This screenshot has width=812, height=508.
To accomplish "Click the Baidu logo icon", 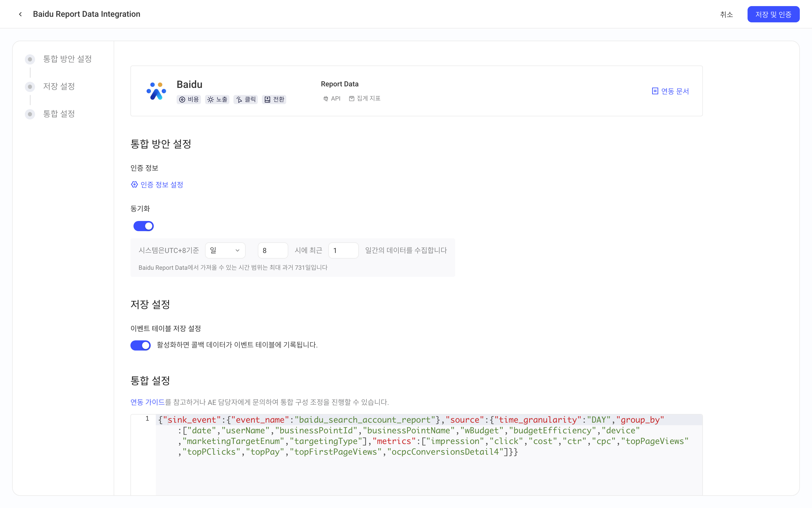I will 156,91.
